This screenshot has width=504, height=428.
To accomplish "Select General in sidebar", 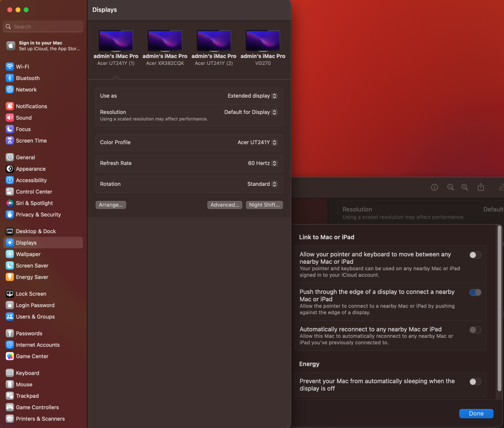I will (x=43, y=157).
